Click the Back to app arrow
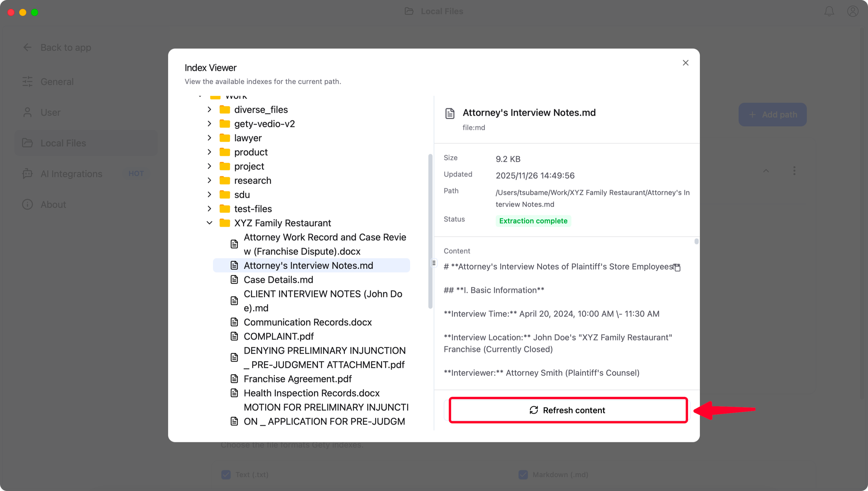 coord(27,48)
